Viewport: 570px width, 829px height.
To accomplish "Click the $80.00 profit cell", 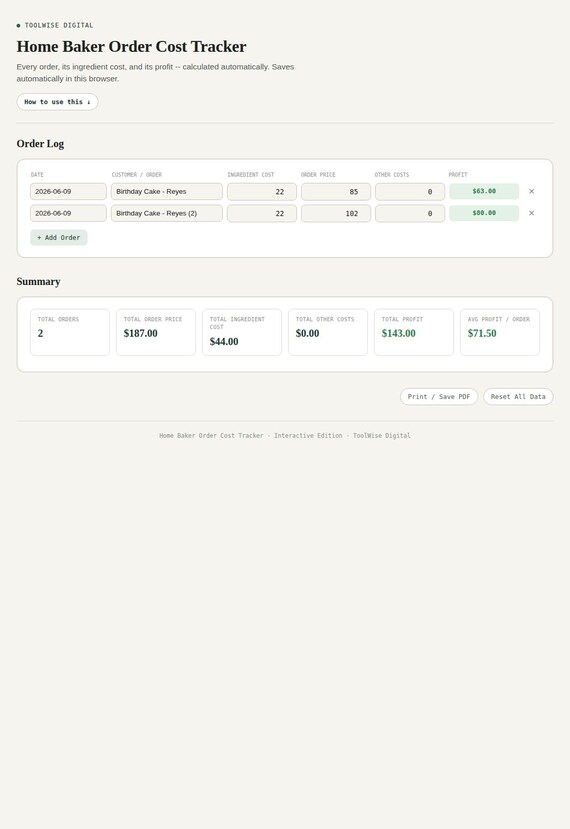I will point(484,213).
